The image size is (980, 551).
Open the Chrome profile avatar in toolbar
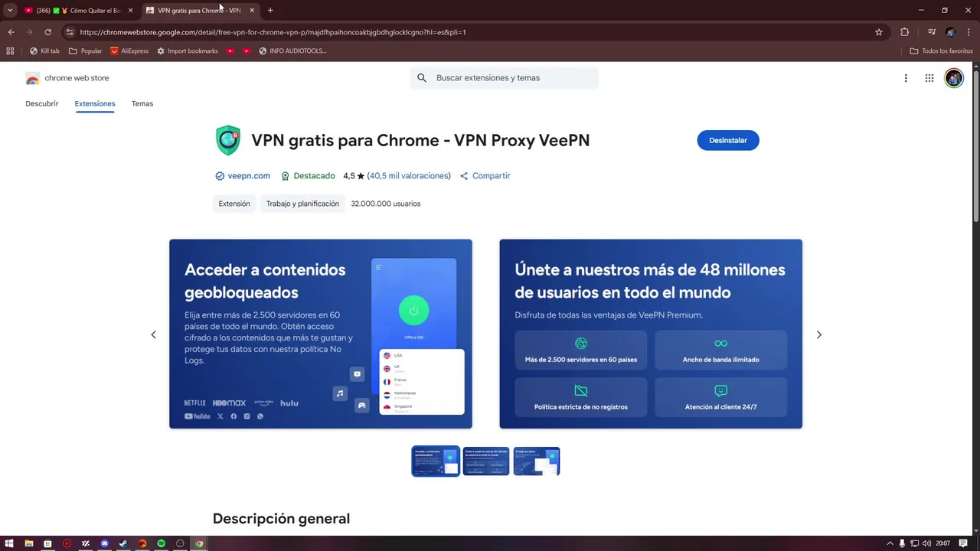[x=951, y=32]
